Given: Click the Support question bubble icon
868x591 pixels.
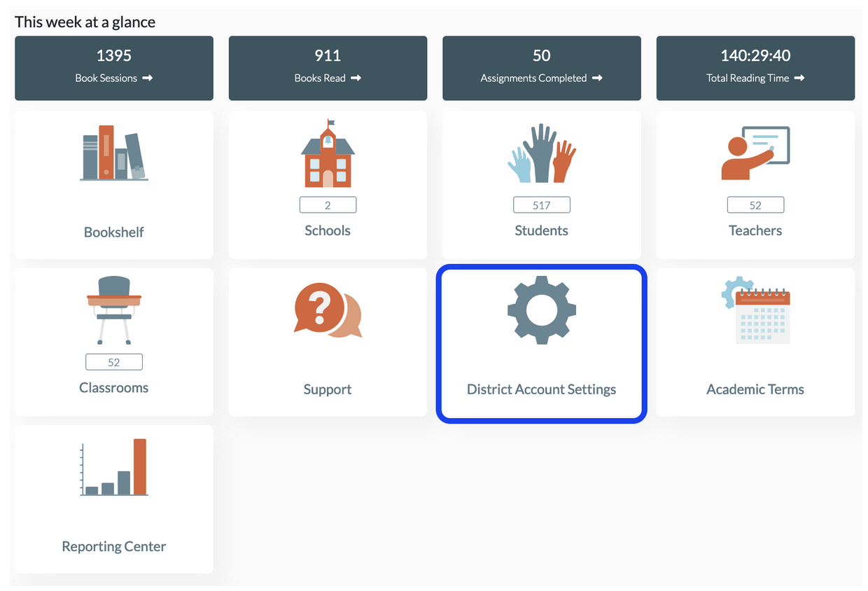Looking at the screenshot, I should (328, 311).
